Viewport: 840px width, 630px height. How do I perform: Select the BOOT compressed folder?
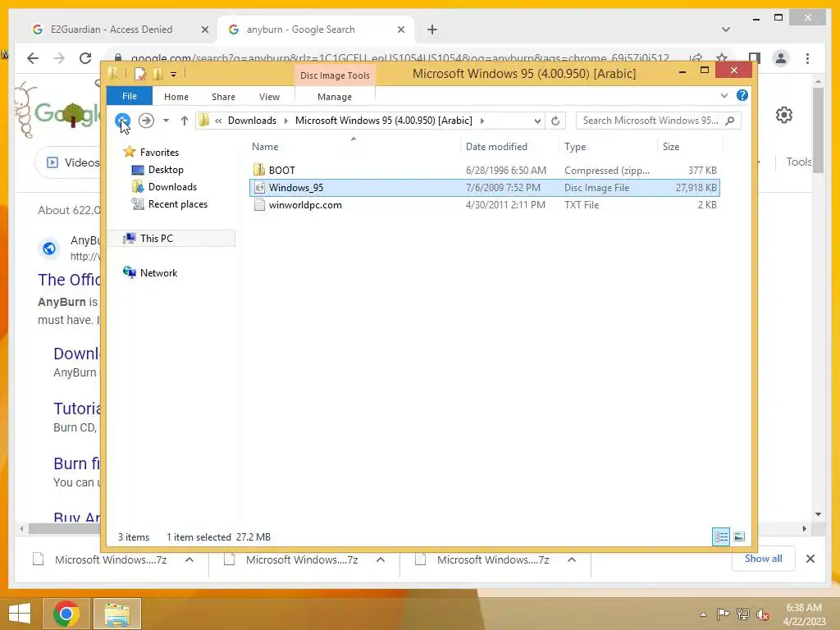click(484, 171)
